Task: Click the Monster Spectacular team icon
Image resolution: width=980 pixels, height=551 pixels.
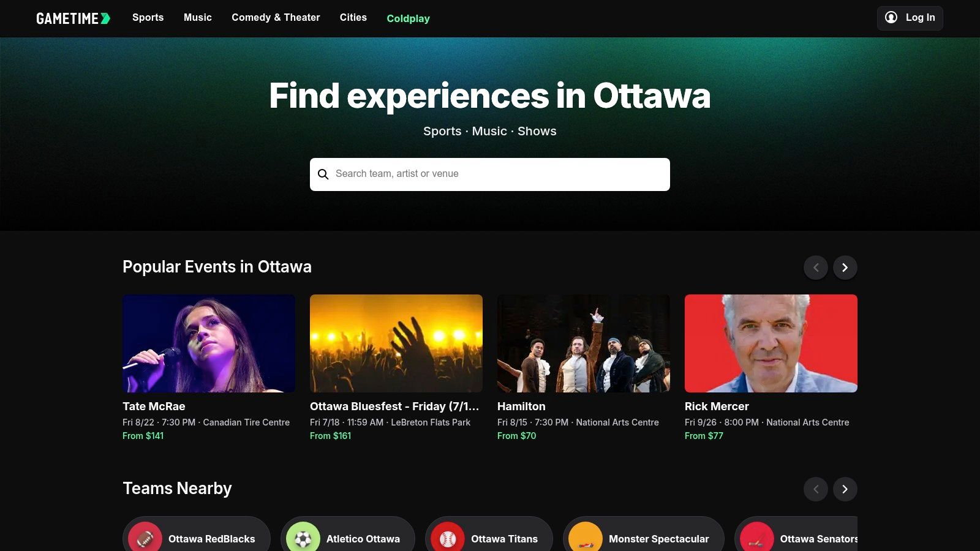Action: coord(586,538)
